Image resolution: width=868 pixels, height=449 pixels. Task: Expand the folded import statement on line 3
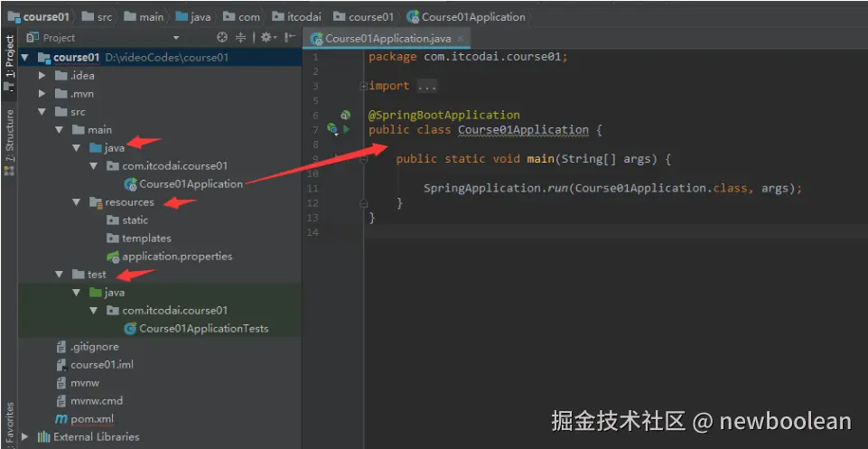(364, 87)
